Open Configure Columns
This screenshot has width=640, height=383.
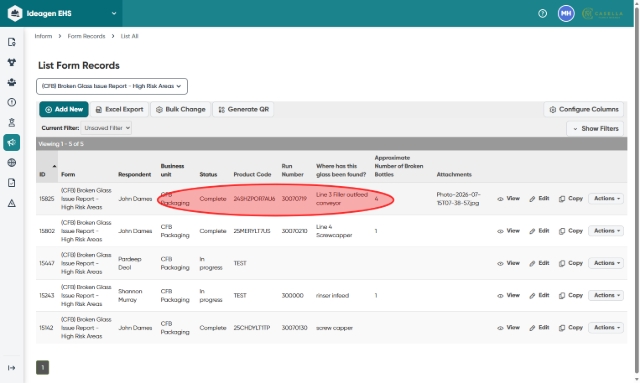point(584,109)
